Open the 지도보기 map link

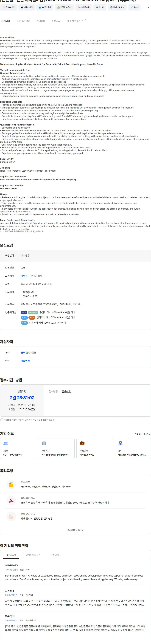point(76,304)
